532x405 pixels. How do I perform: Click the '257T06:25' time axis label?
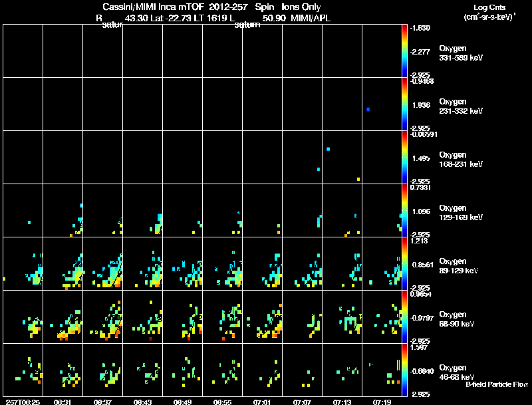coord(23,402)
